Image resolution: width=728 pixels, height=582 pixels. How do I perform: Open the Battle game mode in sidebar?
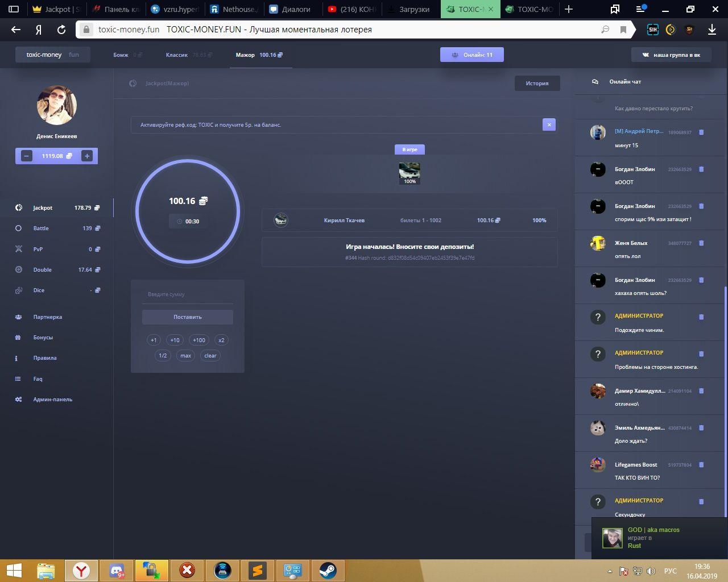pyautogui.click(x=41, y=228)
